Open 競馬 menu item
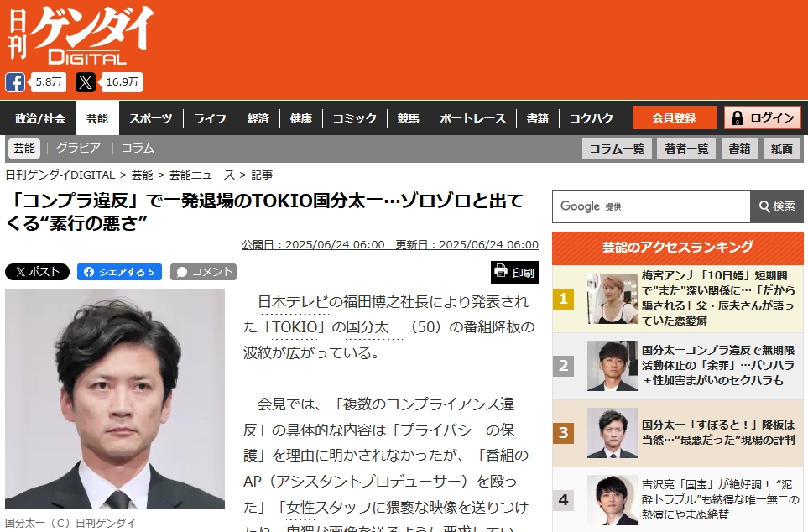The image size is (808, 532). pyautogui.click(x=408, y=118)
